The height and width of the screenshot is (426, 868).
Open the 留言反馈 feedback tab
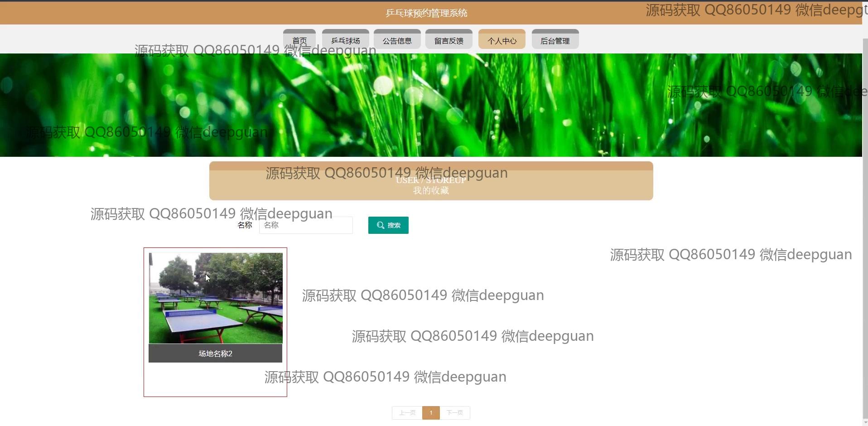click(448, 40)
